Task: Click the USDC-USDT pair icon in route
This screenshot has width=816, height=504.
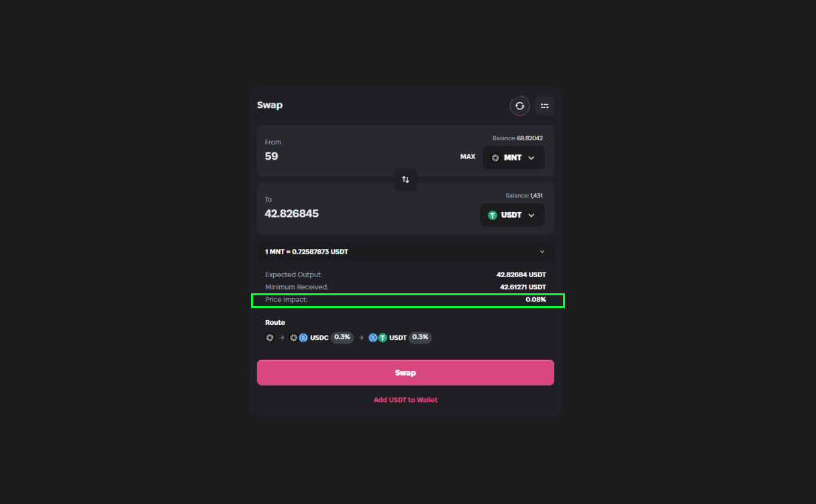Action: pyautogui.click(x=378, y=338)
